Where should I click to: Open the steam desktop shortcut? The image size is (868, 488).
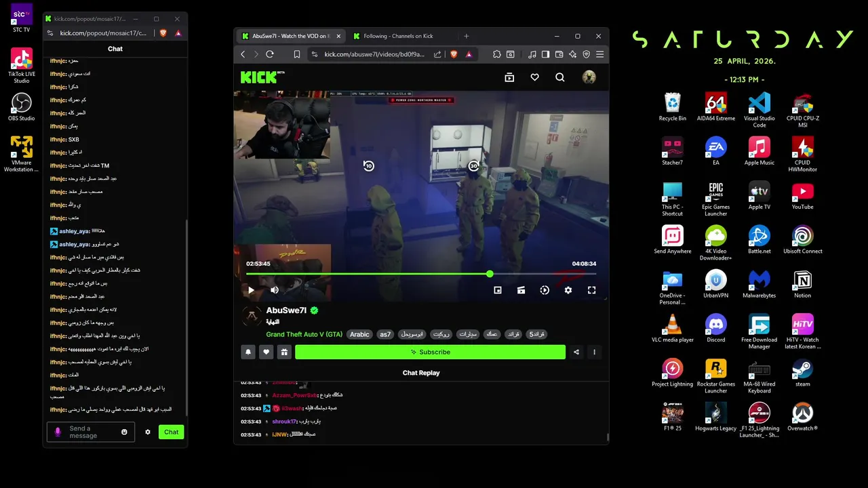coord(803,372)
